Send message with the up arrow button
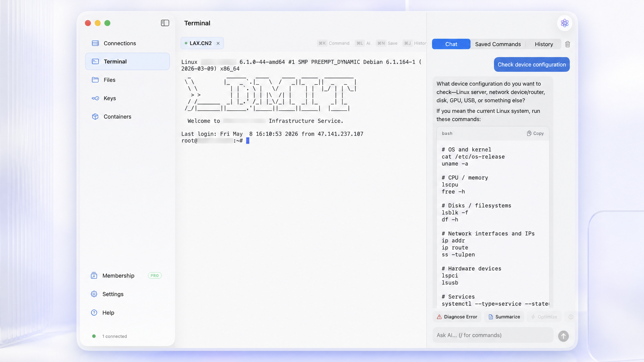This screenshot has height=362, width=644. 563,336
